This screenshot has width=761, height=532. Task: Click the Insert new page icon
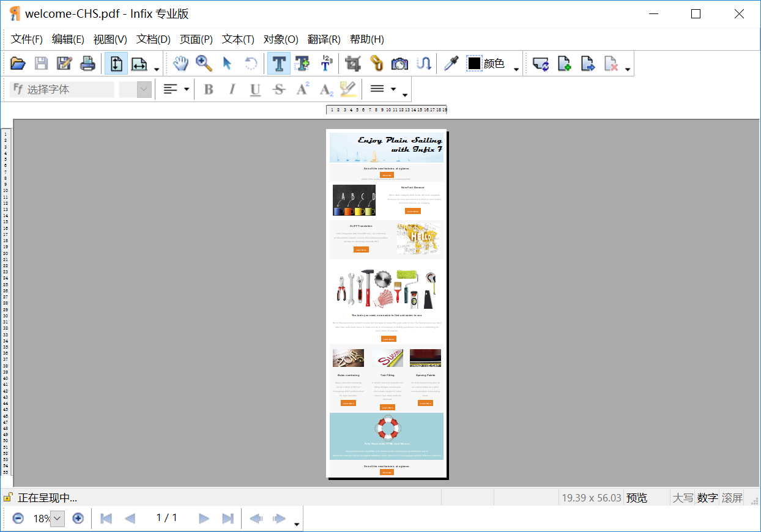pyautogui.click(x=565, y=64)
